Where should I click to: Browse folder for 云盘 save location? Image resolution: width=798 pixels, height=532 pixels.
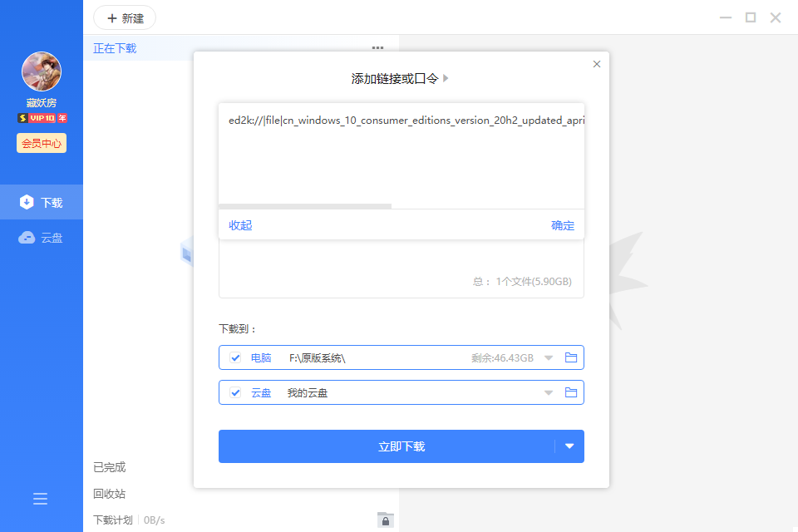(571, 392)
